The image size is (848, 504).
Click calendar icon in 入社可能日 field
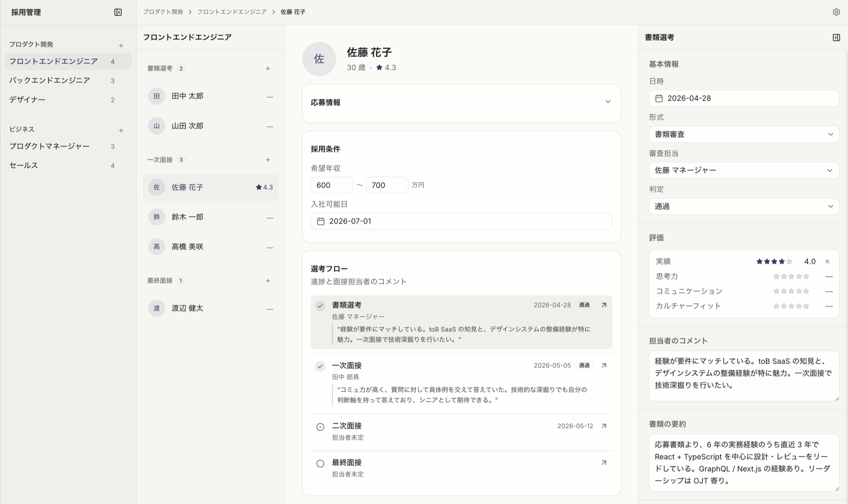(321, 221)
